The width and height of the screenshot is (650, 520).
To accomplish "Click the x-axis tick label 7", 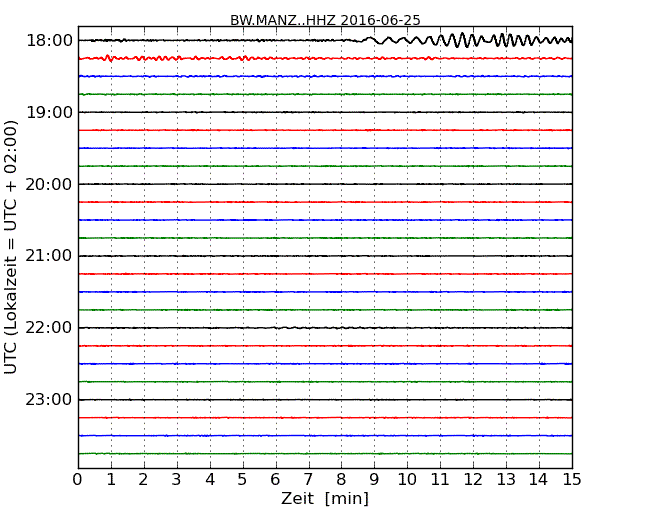I will point(308,480).
